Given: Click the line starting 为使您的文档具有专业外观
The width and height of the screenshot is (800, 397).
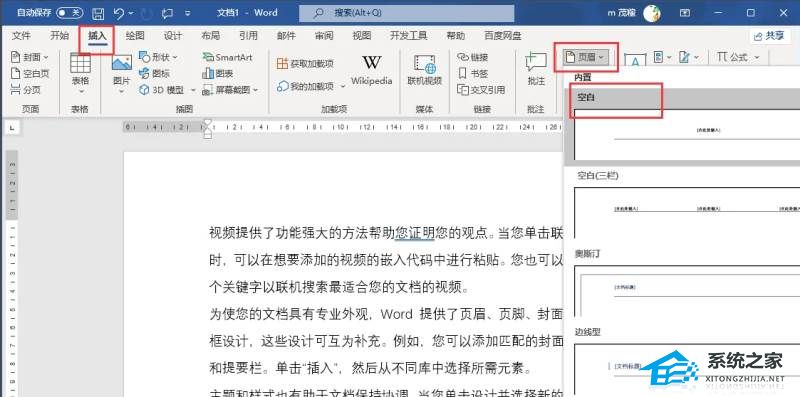Looking at the screenshot, I should (x=385, y=314).
